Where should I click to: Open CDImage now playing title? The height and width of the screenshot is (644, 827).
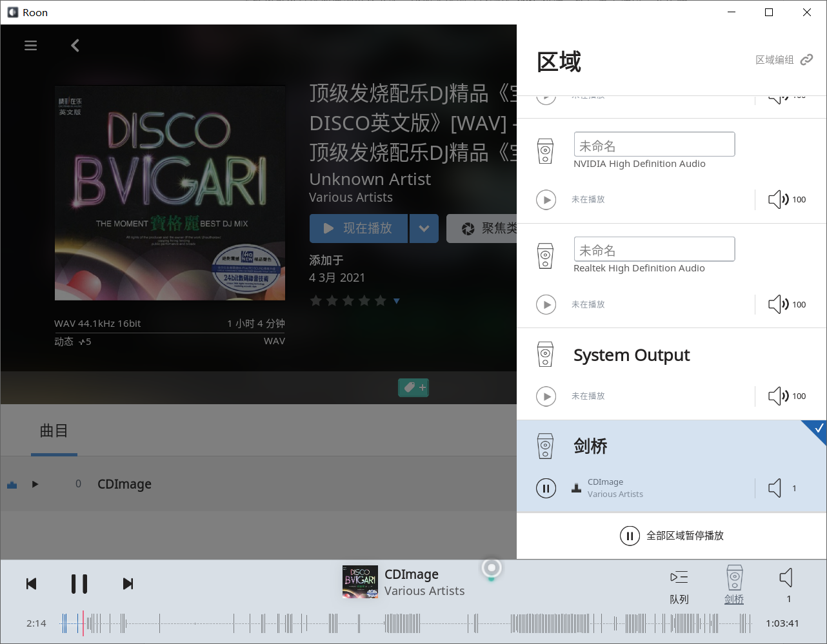coord(412,574)
